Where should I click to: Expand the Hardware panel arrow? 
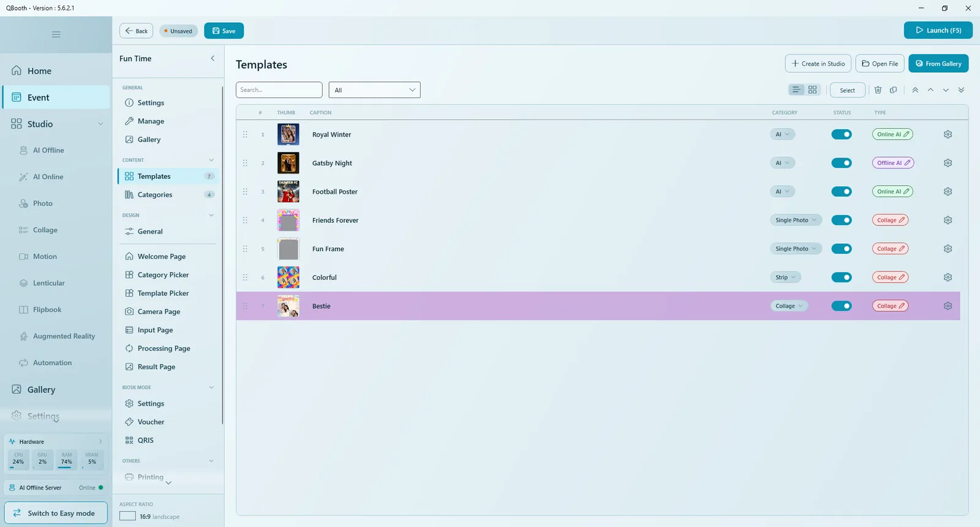pyautogui.click(x=100, y=442)
